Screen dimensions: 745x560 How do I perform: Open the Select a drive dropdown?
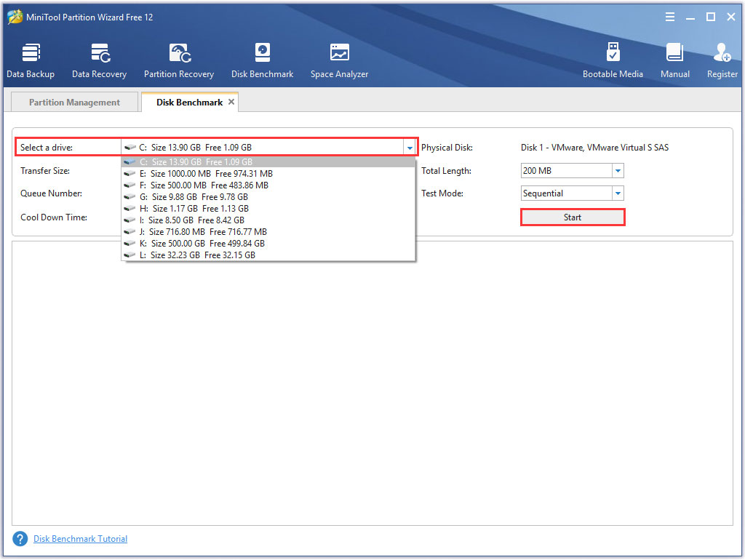(410, 147)
